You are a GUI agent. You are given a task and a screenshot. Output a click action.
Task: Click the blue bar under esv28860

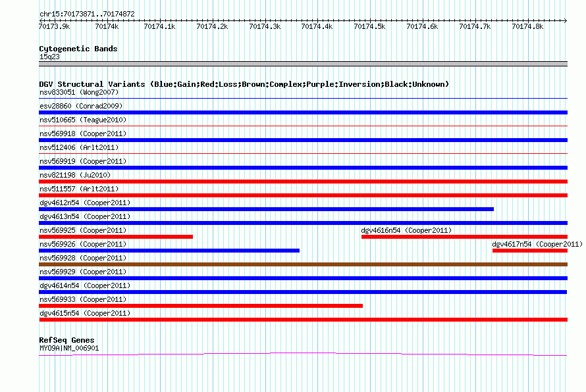tap(303, 112)
